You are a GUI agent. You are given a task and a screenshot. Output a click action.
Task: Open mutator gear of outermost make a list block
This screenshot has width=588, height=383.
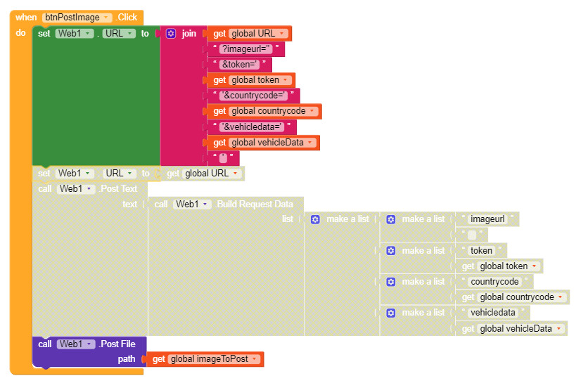315,219
